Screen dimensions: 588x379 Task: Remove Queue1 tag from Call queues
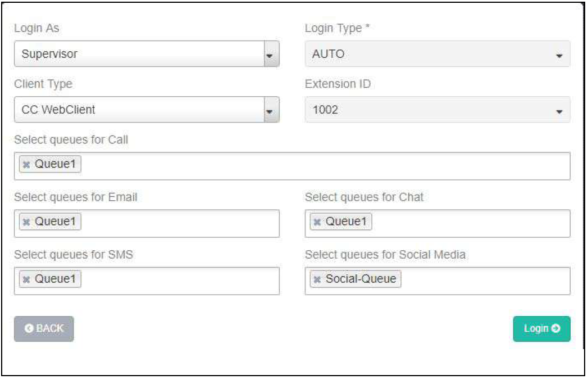click(26, 165)
